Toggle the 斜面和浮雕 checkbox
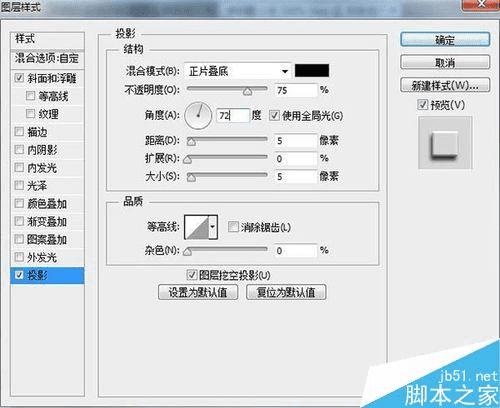The image size is (500, 408). [x=19, y=78]
